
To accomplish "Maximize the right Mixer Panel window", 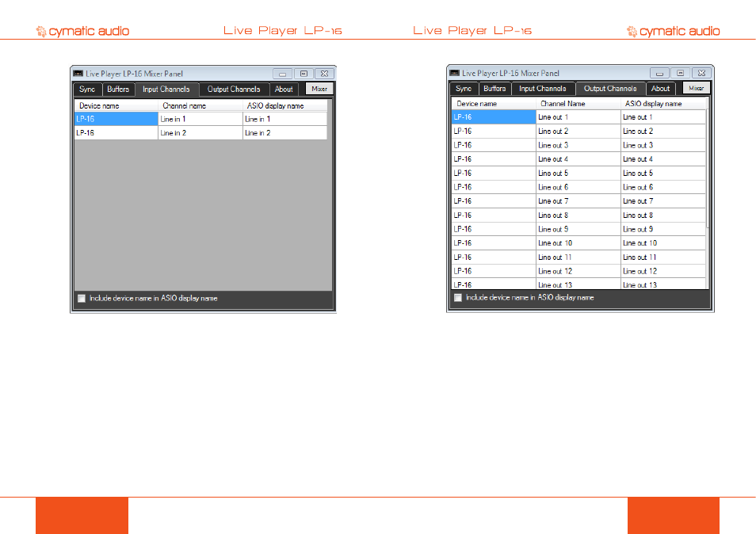I will click(x=681, y=73).
